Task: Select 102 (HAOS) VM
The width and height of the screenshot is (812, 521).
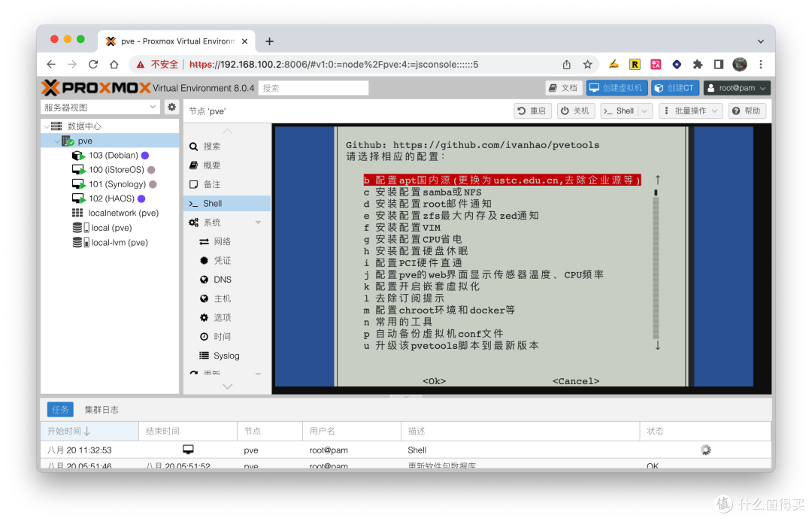Action: (109, 198)
